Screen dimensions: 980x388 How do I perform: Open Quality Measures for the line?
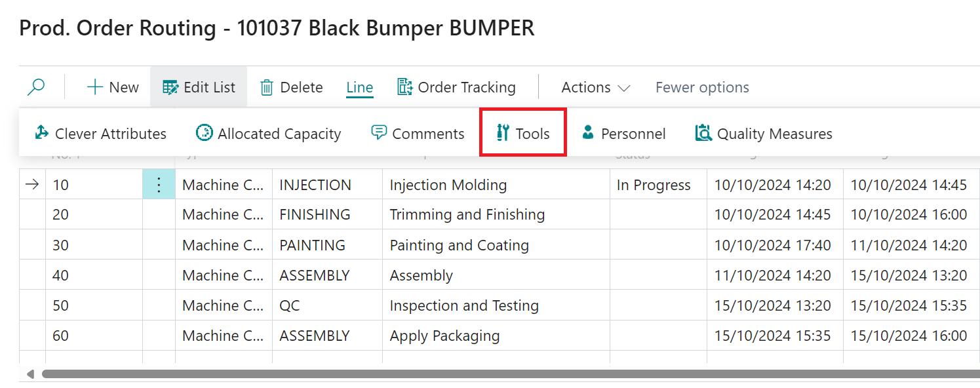click(762, 133)
